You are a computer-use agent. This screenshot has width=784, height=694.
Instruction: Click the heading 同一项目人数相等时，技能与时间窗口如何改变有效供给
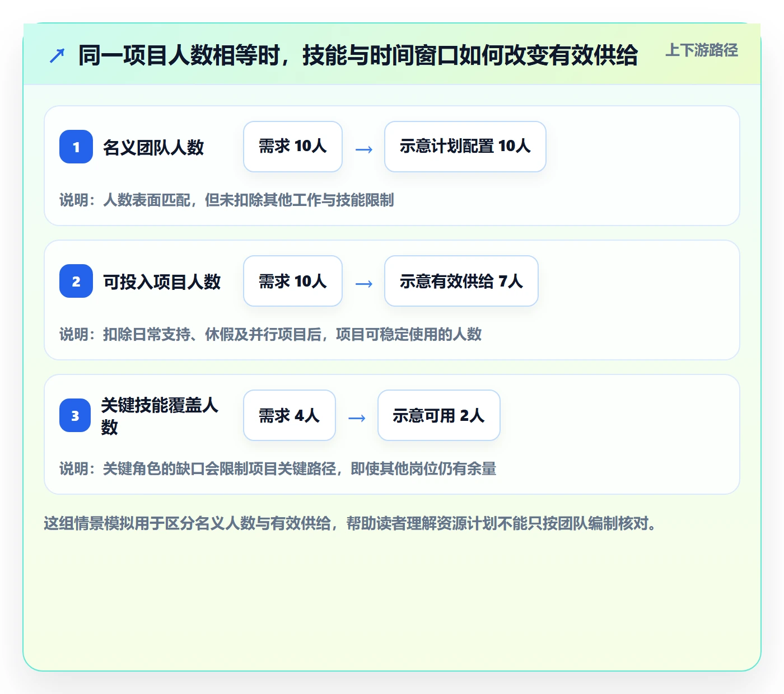tap(358, 55)
